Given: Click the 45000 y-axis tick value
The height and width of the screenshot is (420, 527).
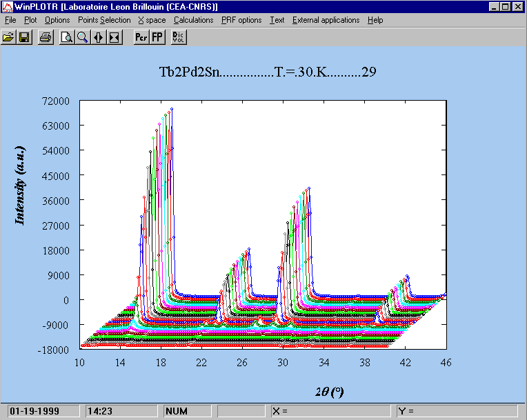Looking at the screenshot, I should (56, 176).
